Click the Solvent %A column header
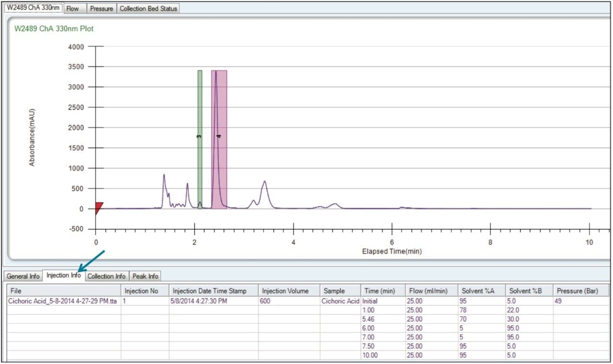 (x=481, y=291)
